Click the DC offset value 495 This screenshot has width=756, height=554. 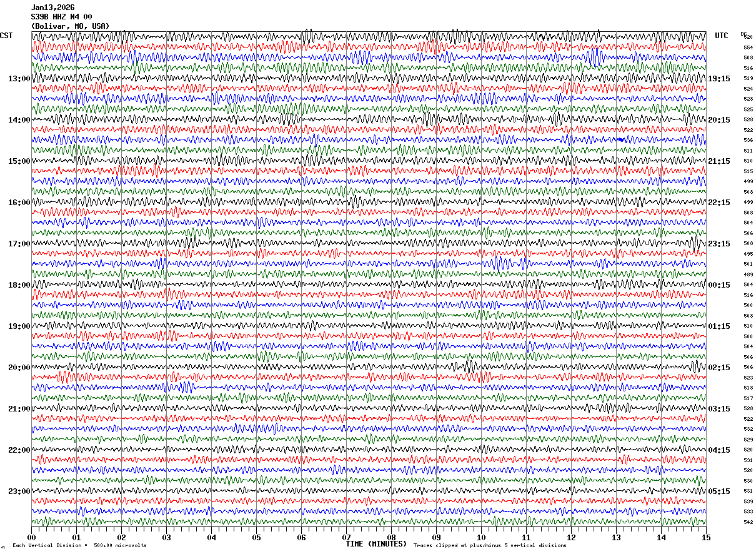click(748, 254)
